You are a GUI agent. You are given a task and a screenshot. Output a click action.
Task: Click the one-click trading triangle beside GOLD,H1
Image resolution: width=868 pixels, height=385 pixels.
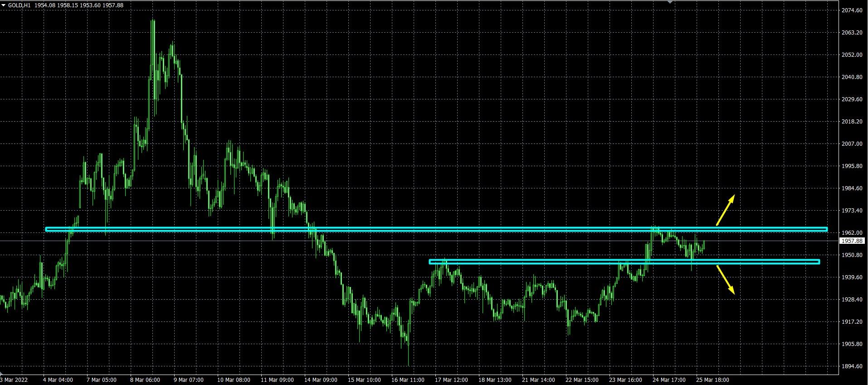coord(4,5)
